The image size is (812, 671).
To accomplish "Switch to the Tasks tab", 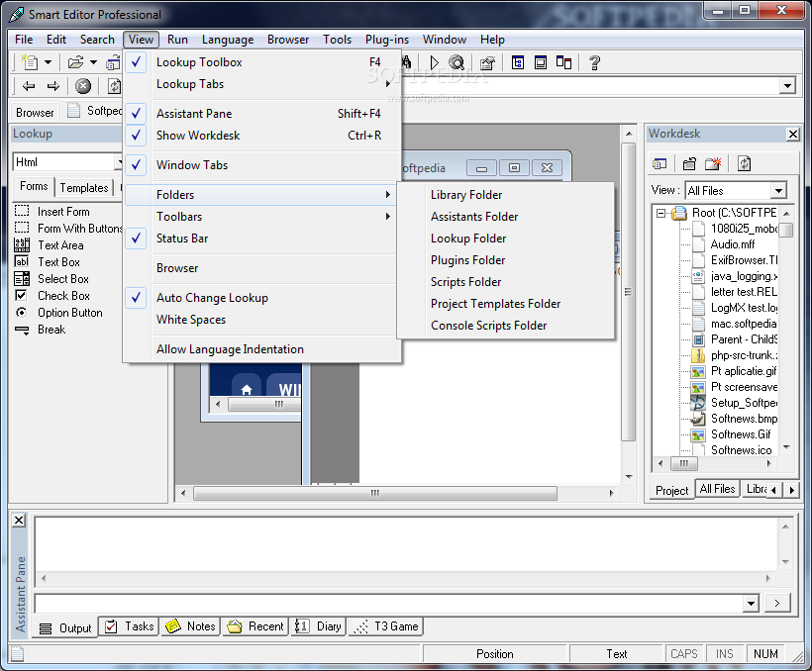I will (130, 626).
